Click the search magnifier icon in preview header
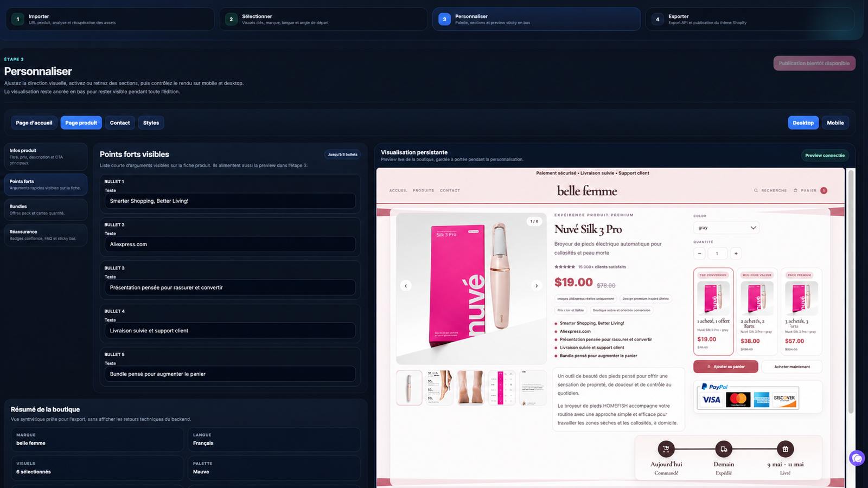The height and width of the screenshot is (488, 868). pyautogui.click(x=756, y=190)
